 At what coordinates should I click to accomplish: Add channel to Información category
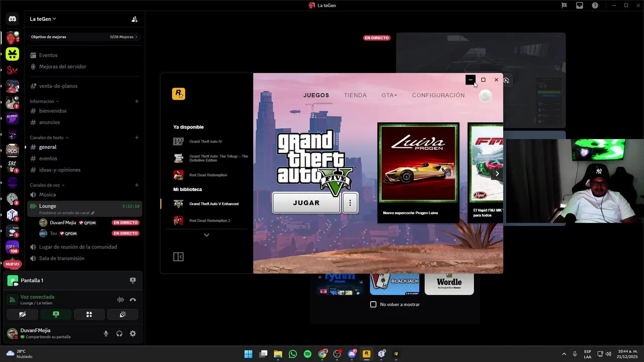[x=136, y=101]
